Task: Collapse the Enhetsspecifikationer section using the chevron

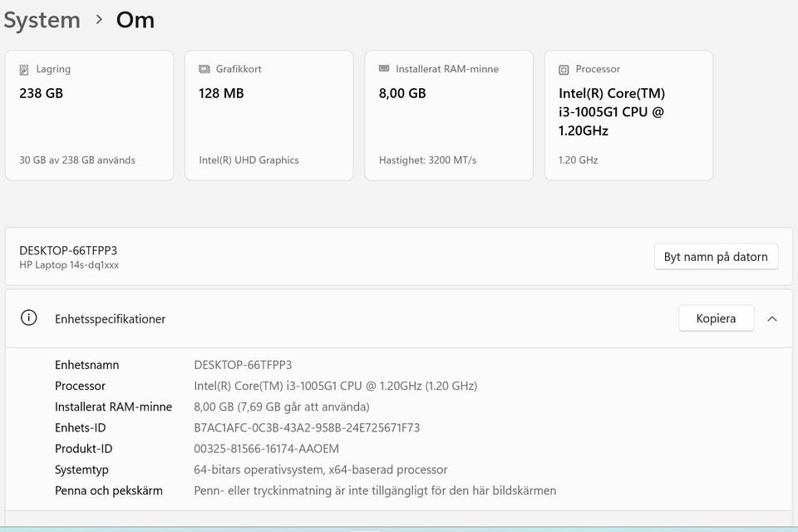Action: point(772,318)
